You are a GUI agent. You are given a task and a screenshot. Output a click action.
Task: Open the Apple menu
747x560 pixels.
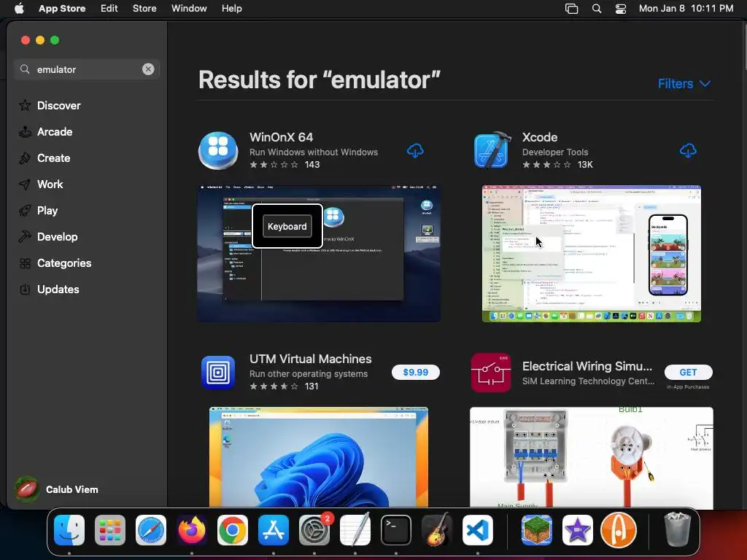(19, 9)
